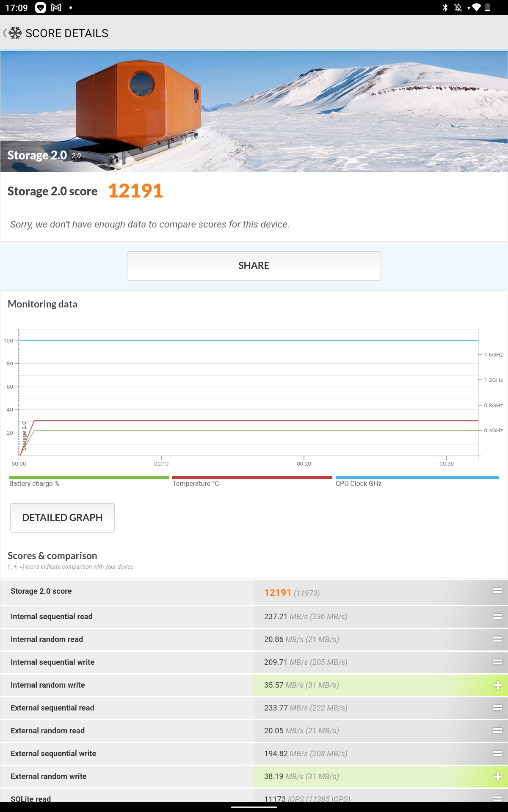Tap equals icon on Storage 2.0 score row

point(497,591)
